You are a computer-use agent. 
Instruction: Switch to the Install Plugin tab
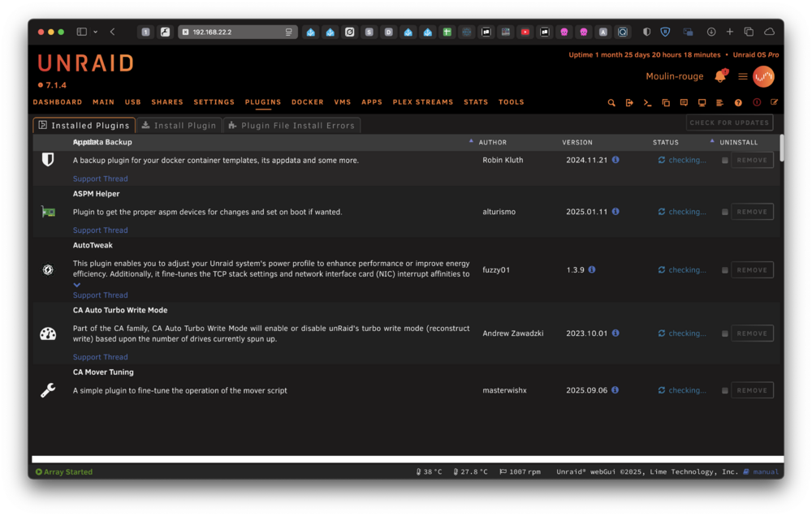tap(179, 125)
